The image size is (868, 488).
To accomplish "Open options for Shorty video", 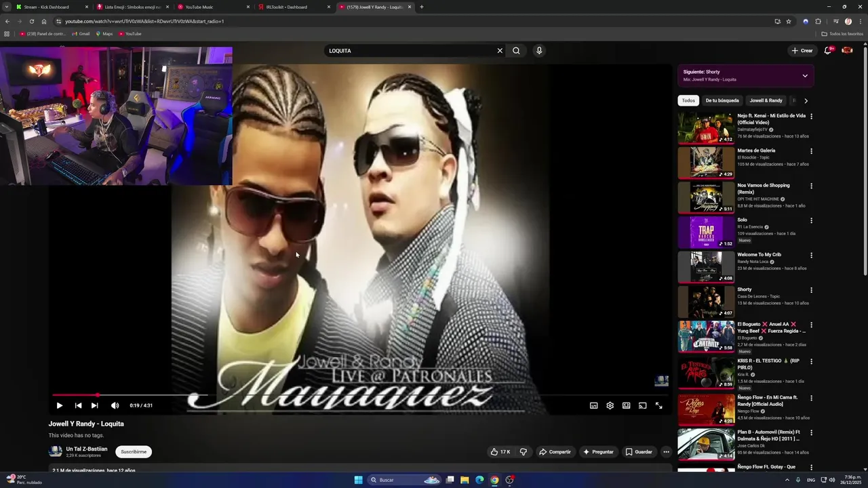I will click(x=811, y=290).
